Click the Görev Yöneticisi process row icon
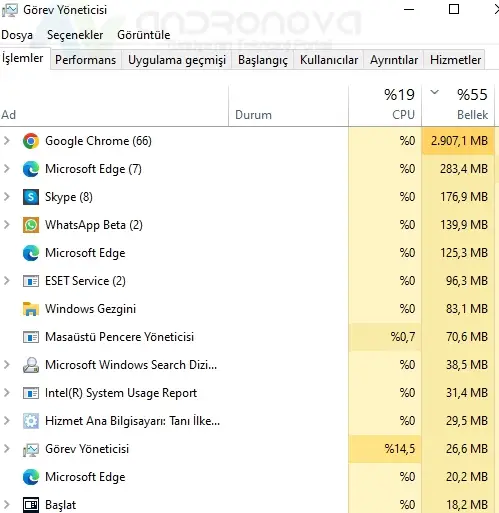The width and height of the screenshot is (499, 513). [31, 449]
